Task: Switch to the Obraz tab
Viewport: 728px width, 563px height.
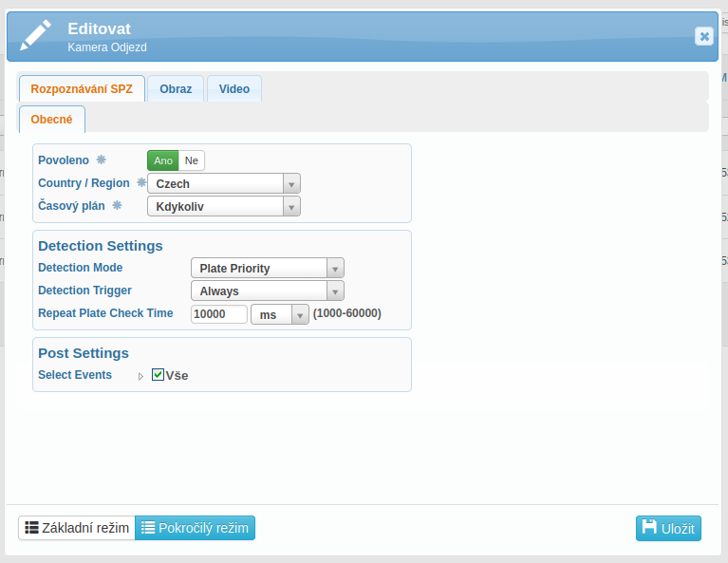Action: pos(176,89)
